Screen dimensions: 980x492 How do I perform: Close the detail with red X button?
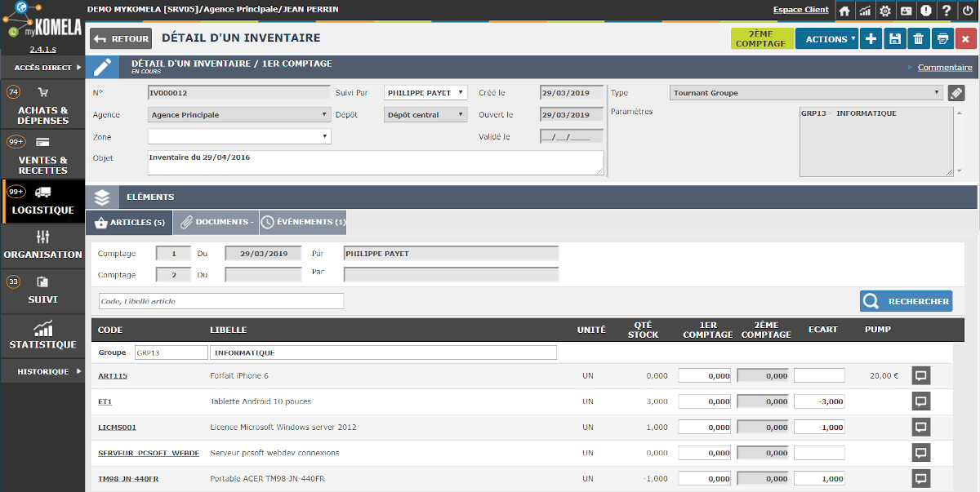coord(966,38)
